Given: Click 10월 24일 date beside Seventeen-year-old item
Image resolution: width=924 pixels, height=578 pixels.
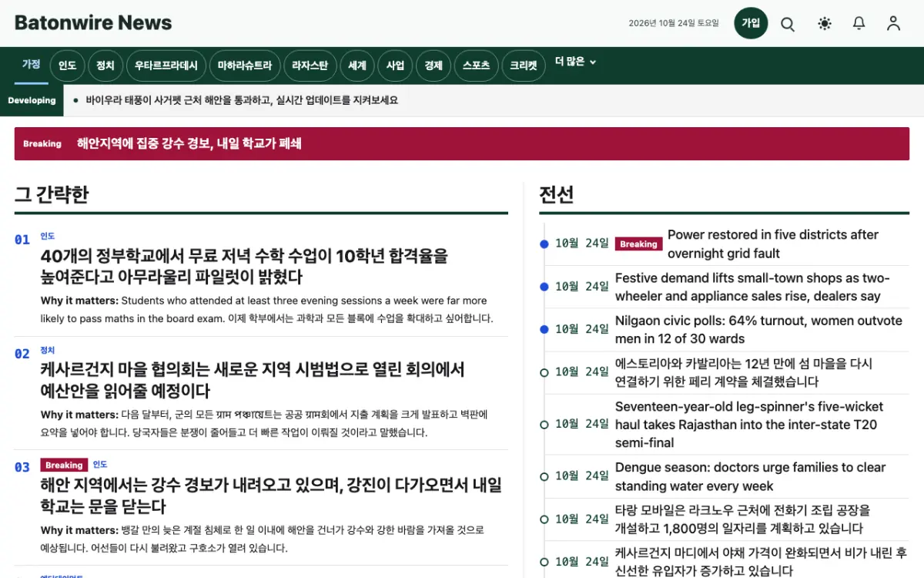Looking at the screenshot, I should click(x=582, y=424).
